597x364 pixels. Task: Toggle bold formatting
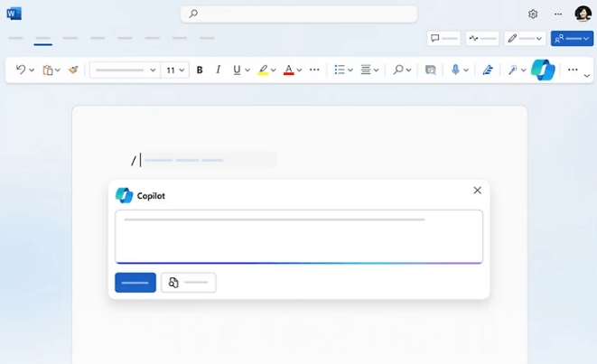click(x=200, y=70)
